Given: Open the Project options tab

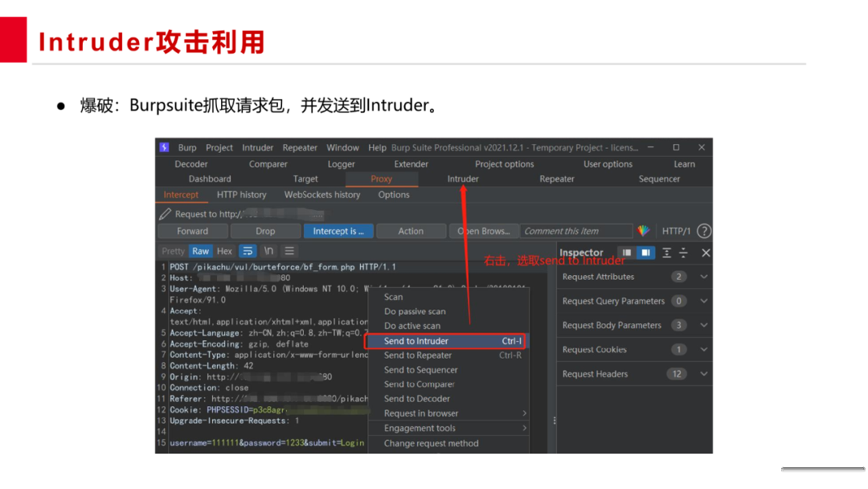Looking at the screenshot, I should tap(504, 164).
